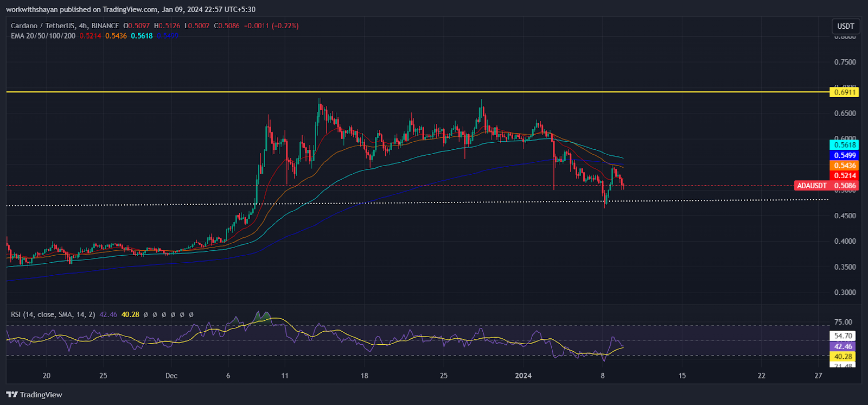Click the 11 date label on time axis

pos(285,376)
